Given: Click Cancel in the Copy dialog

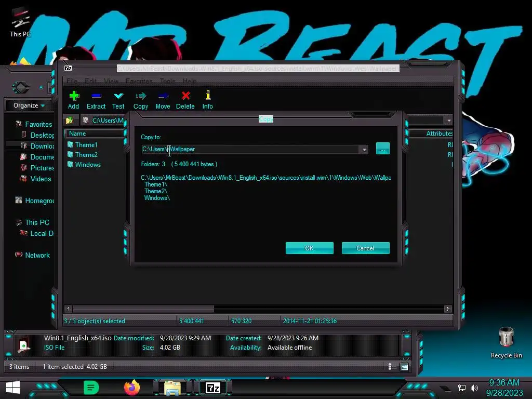Looking at the screenshot, I should (x=365, y=248).
